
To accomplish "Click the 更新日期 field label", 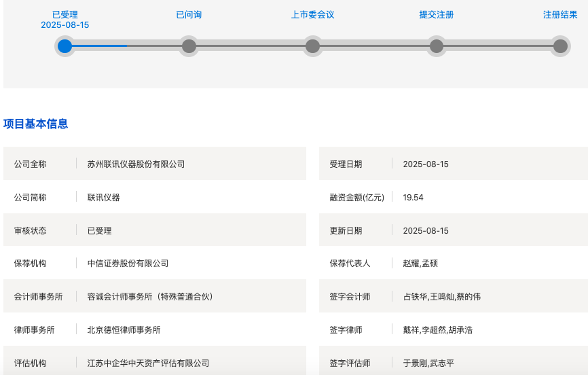I will 346,230.
